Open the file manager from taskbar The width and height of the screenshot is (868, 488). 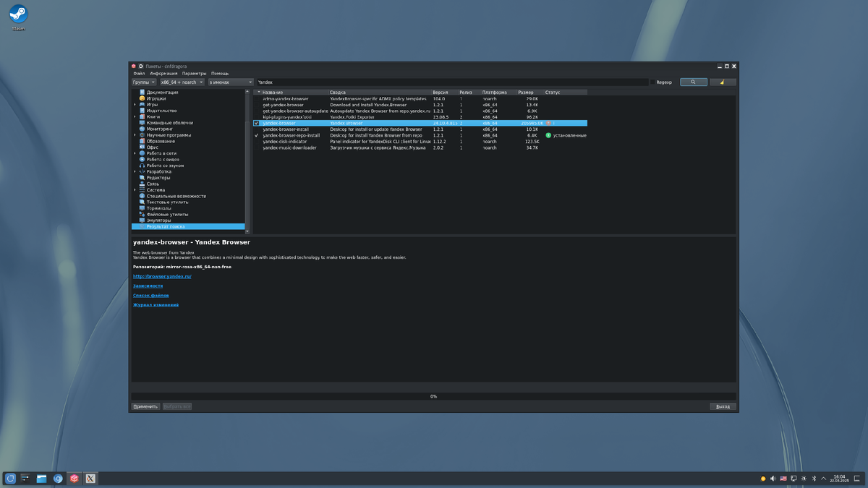[x=42, y=479]
